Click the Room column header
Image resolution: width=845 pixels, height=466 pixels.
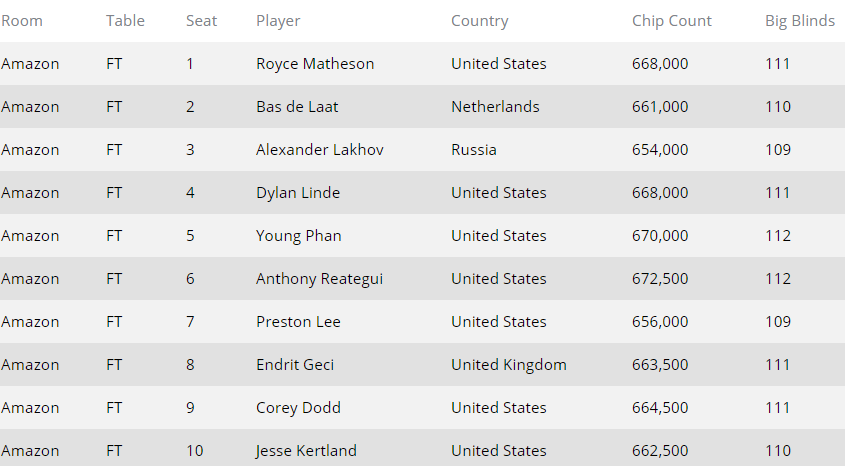(22, 21)
